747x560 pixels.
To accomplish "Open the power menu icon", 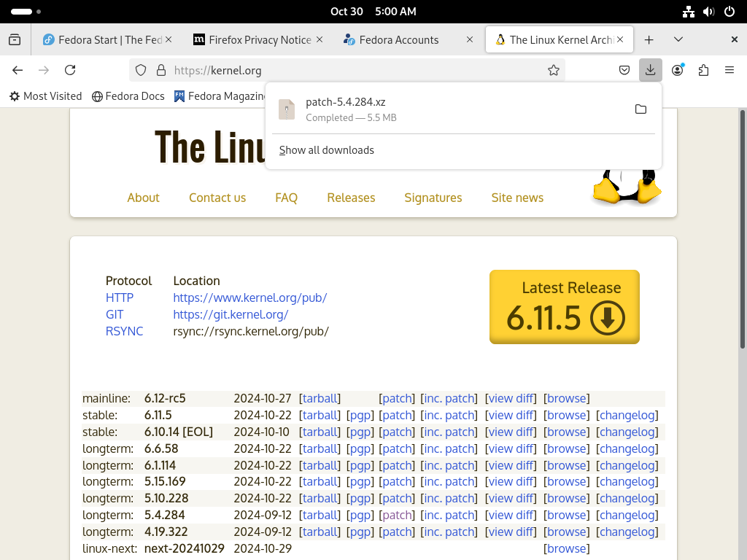I will (x=729, y=12).
